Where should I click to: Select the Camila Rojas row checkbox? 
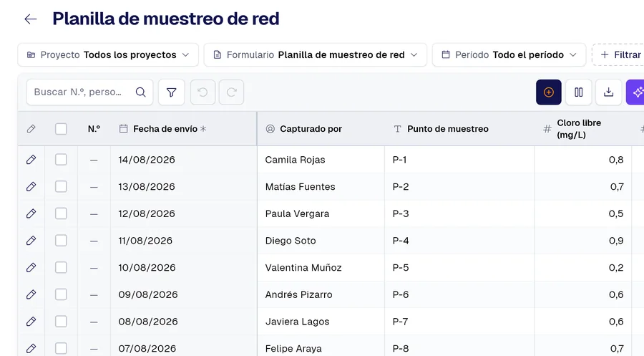[x=61, y=160]
